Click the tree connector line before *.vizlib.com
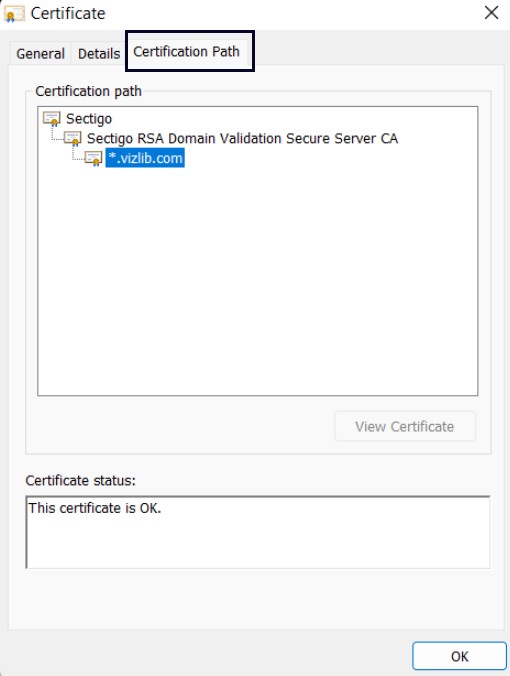 point(78,155)
